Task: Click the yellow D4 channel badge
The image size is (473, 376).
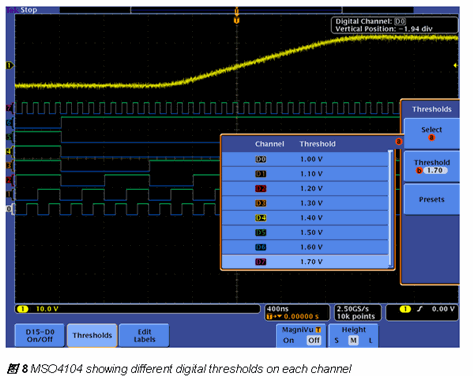Action: (260, 218)
